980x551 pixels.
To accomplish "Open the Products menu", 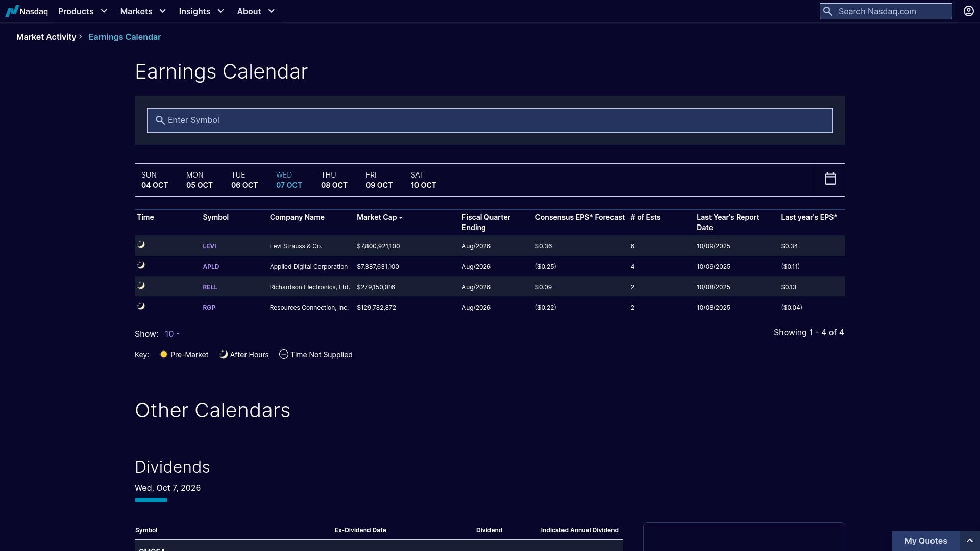I will pyautogui.click(x=83, y=11).
